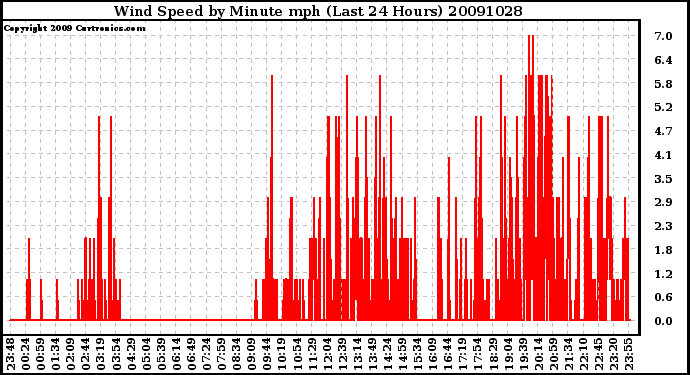Click the 09:09 time label
Image resolution: width=690 pixels, height=375 pixels.
[252, 354]
